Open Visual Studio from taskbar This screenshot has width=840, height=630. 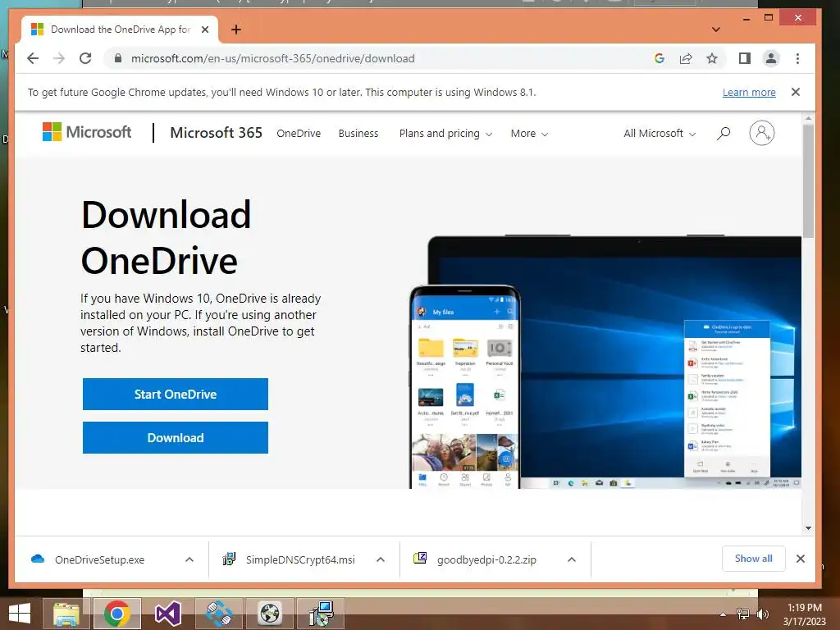[167, 614]
